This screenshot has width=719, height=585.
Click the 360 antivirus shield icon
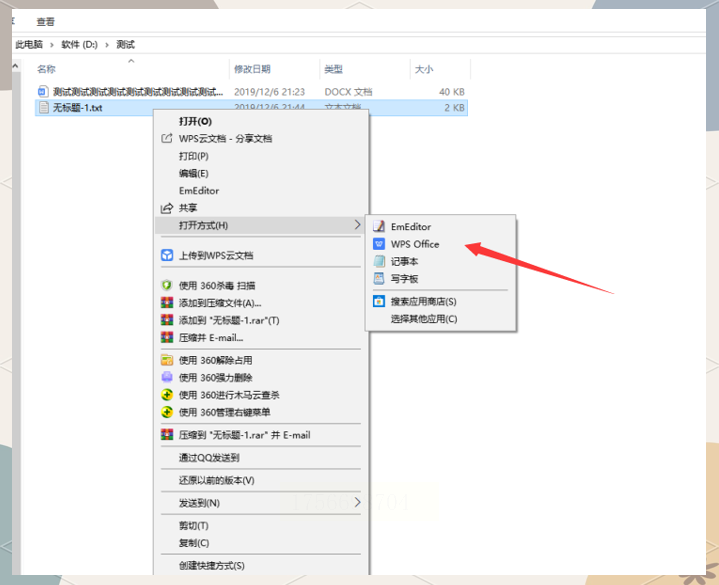click(x=167, y=285)
